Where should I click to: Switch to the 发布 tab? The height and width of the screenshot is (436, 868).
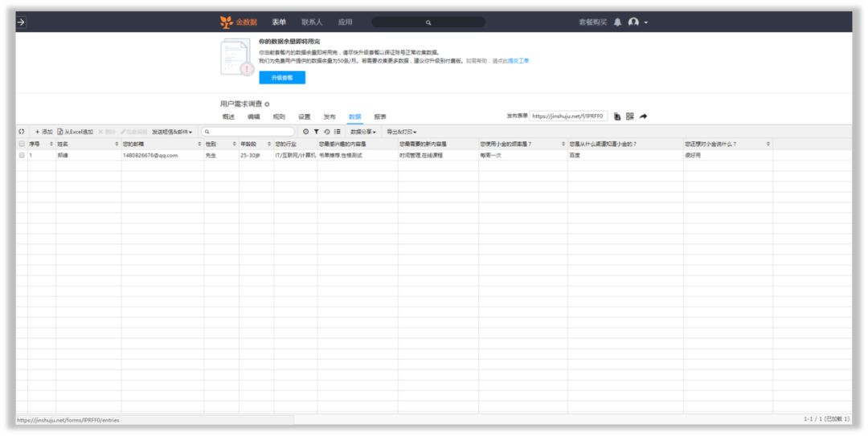(330, 116)
